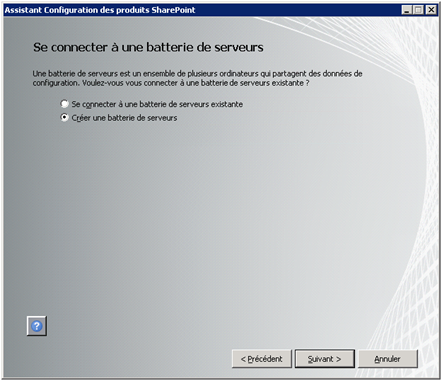The image size is (442, 381).
Task: Click the maximize button in title bar
Action: coord(418,10)
